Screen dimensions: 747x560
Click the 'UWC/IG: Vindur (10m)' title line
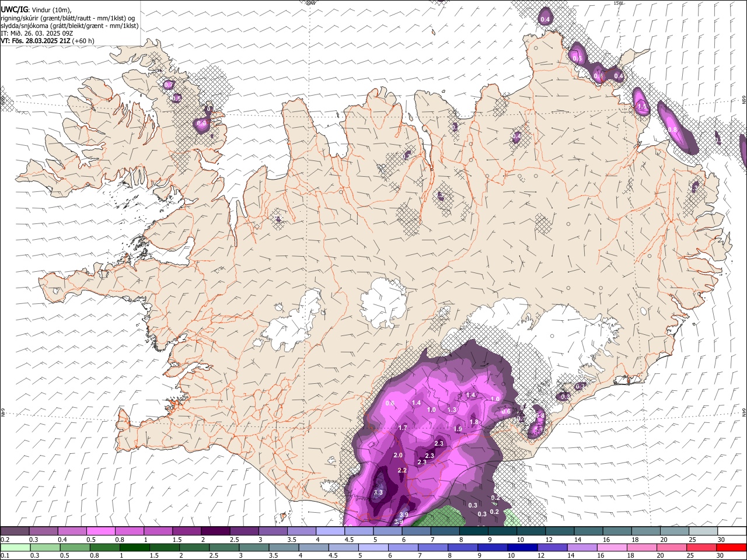pyautogui.click(x=36, y=10)
